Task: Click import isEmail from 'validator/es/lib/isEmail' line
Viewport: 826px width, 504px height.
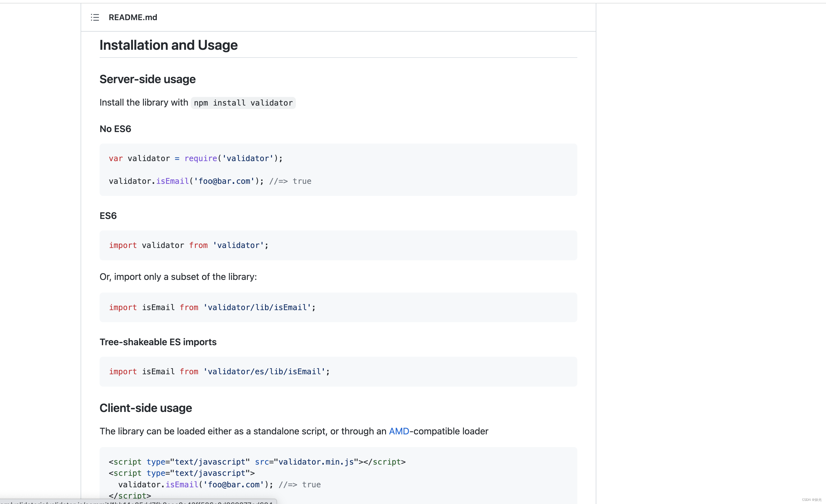Action: point(219,372)
